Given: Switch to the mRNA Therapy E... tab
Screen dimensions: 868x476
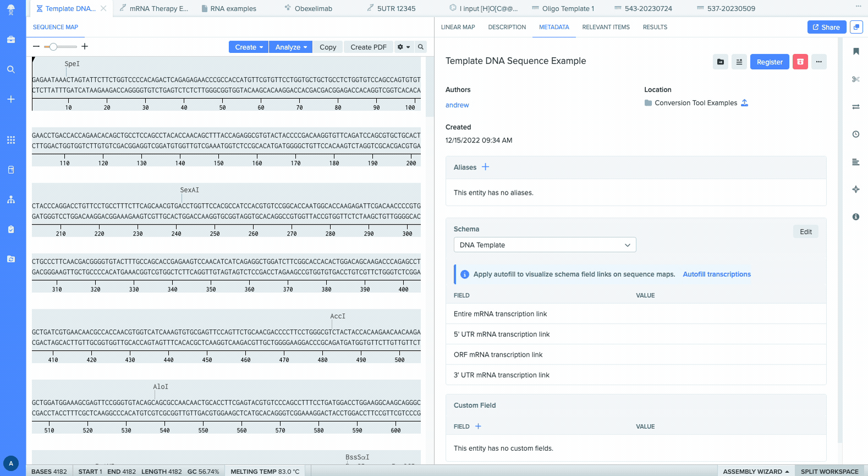Looking at the screenshot, I should [154, 8].
